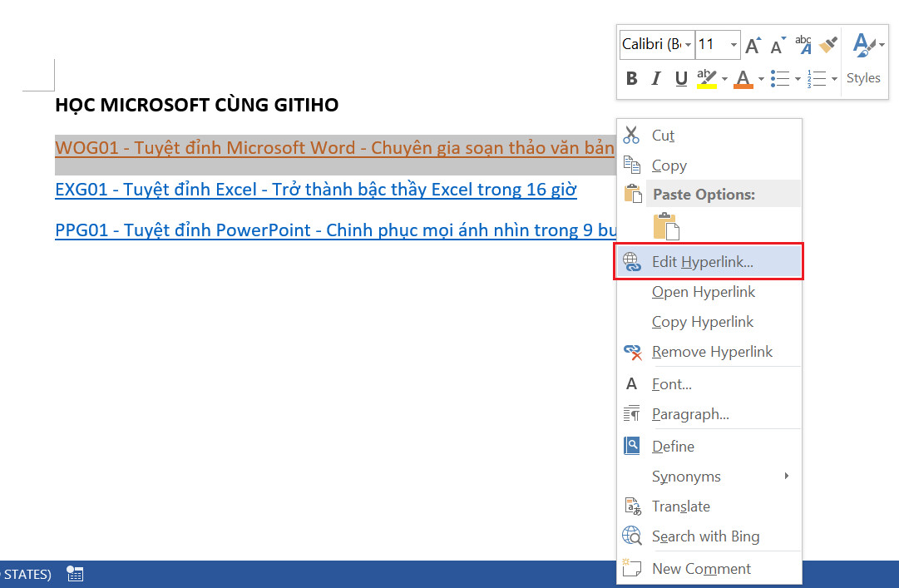Select Remove Hyperlink menu entry

tap(709, 351)
